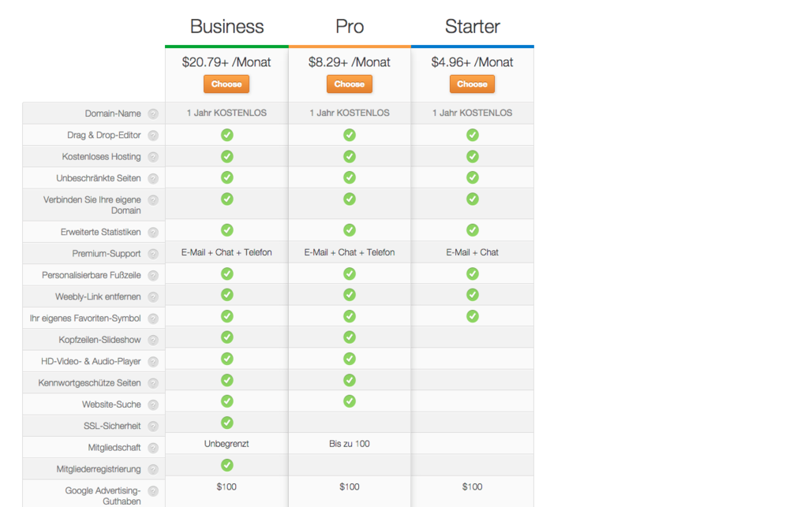This screenshot has height=507, width=812.
Task: Choose the Starter plan
Action: click(x=472, y=84)
